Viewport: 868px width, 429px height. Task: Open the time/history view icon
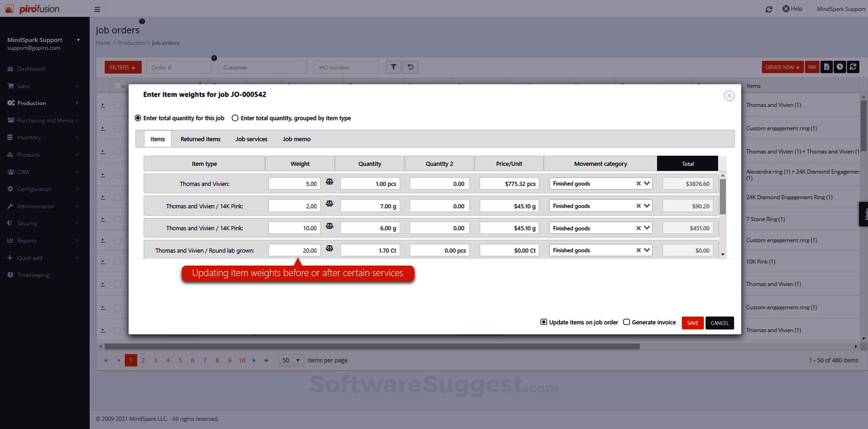pos(840,67)
